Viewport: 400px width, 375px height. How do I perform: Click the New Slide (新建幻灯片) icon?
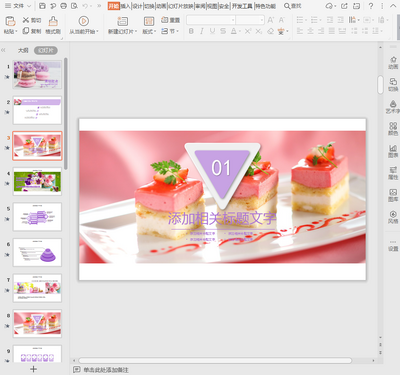[122, 21]
